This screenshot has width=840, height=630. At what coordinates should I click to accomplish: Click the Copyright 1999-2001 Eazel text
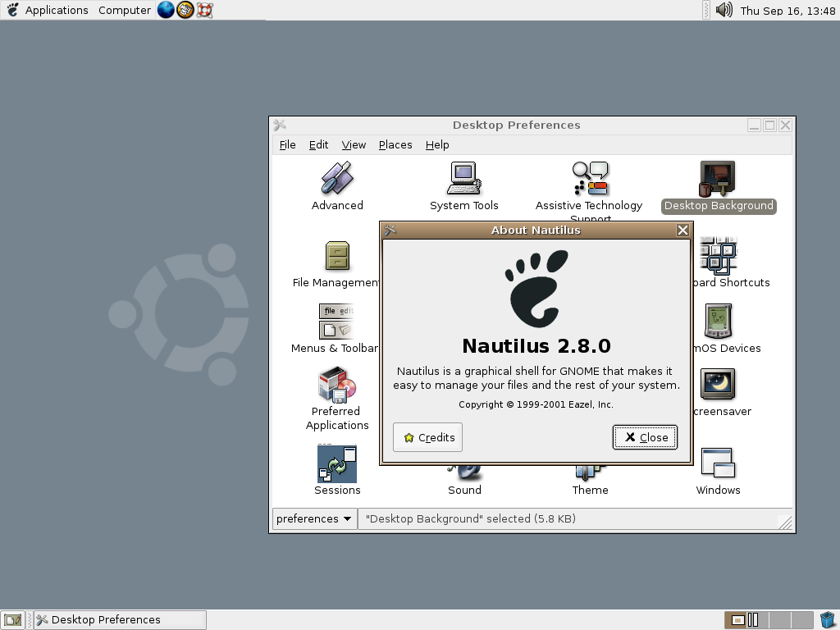pos(536,404)
